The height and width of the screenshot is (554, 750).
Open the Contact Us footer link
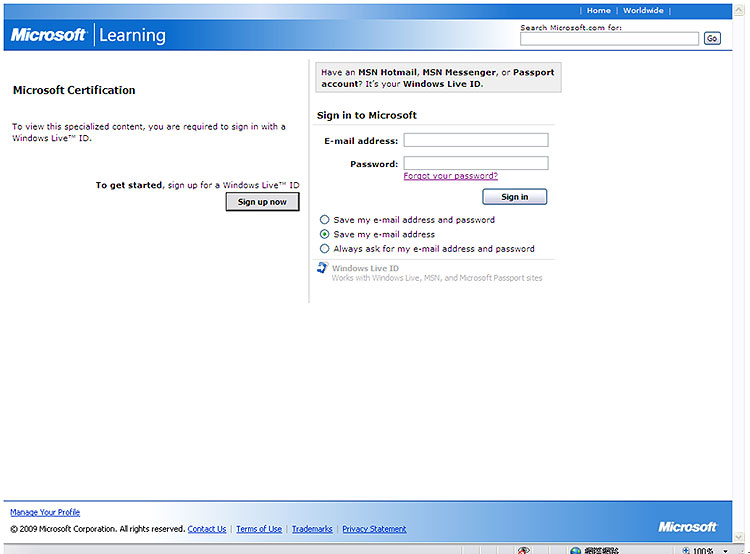click(x=207, y=529)
